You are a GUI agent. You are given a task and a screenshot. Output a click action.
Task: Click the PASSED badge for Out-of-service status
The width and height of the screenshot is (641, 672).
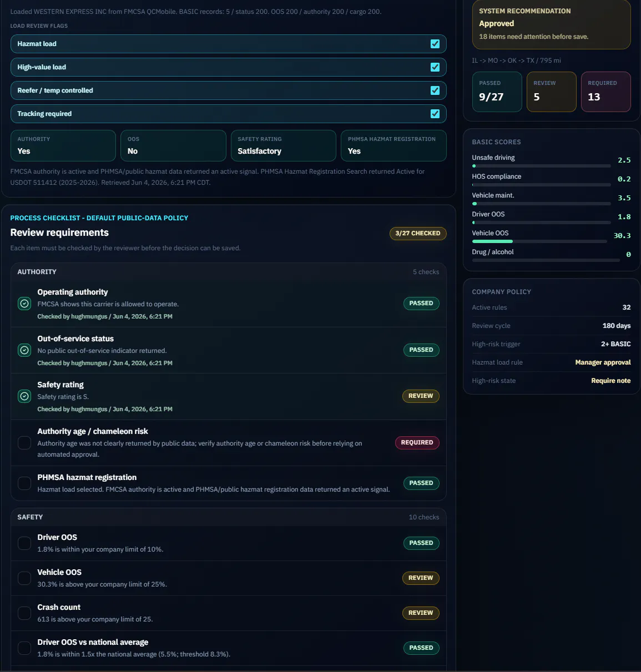[x=421, y=350]
